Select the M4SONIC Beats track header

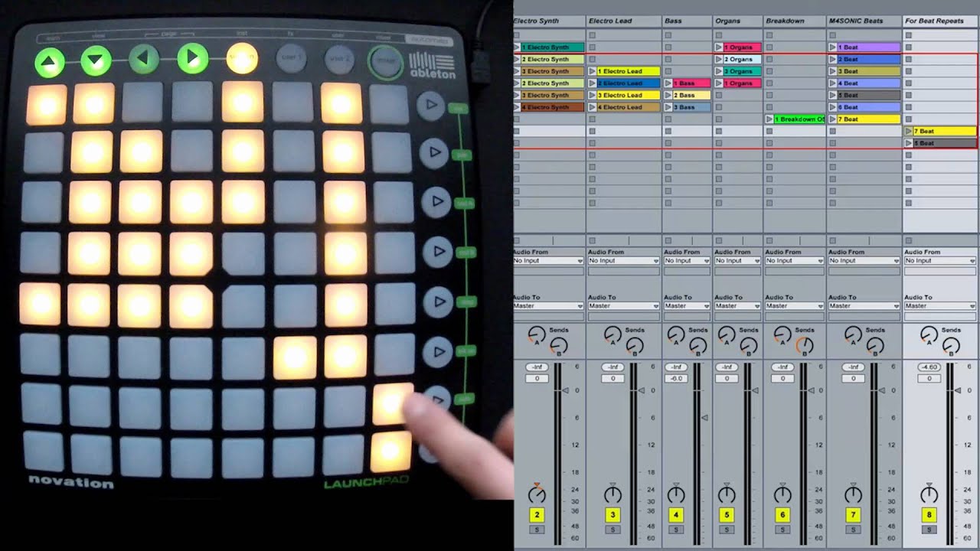864,21
